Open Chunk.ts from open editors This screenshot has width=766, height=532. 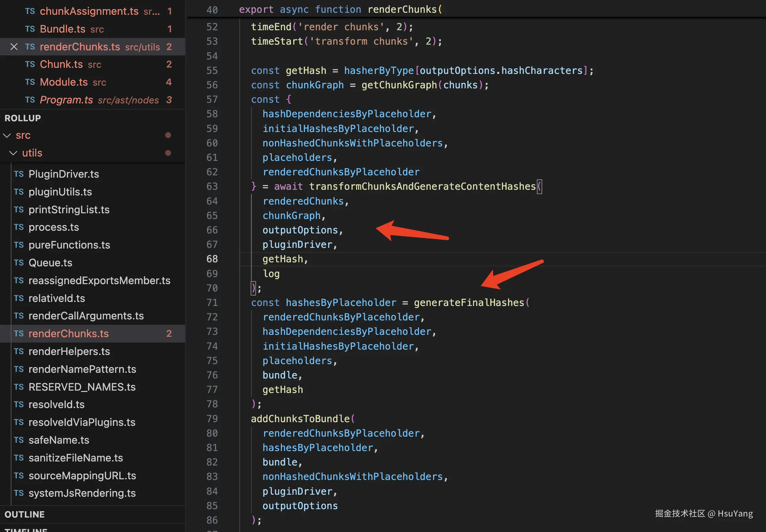(x=61, y=64)
